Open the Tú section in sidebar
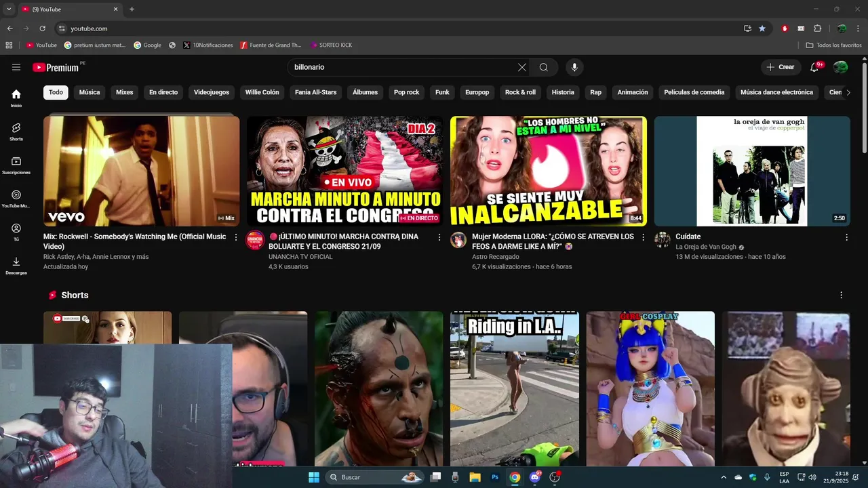This screenshot has width=868, height=488. [16, 232]
